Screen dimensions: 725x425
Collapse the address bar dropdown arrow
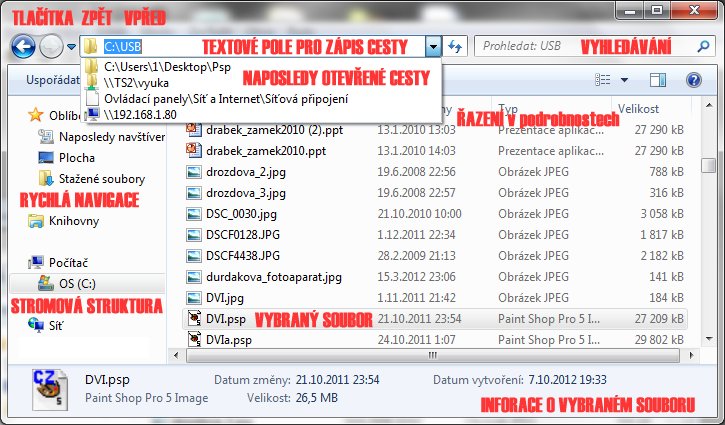coord(432,46)
